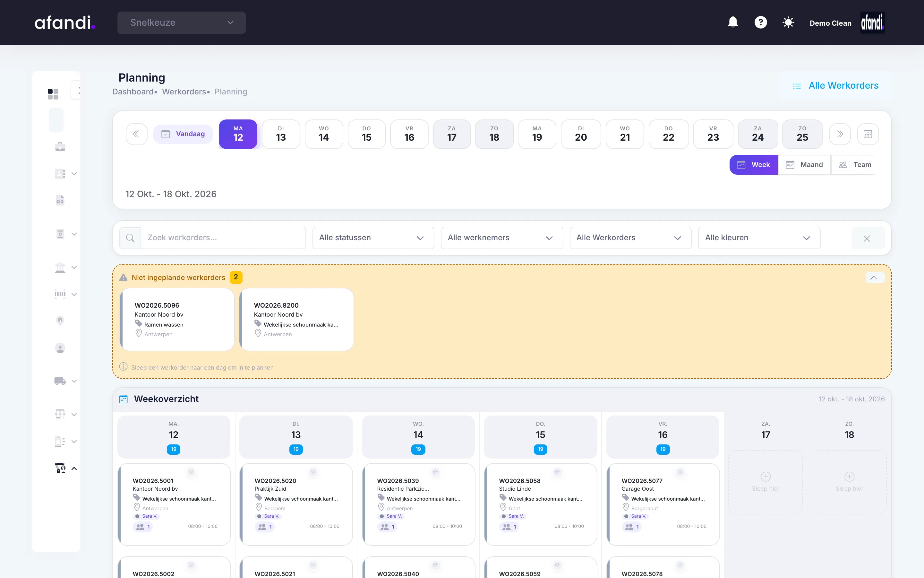
Task: Open the delivery truck icon in sidebar
Action: pos(60,381)
